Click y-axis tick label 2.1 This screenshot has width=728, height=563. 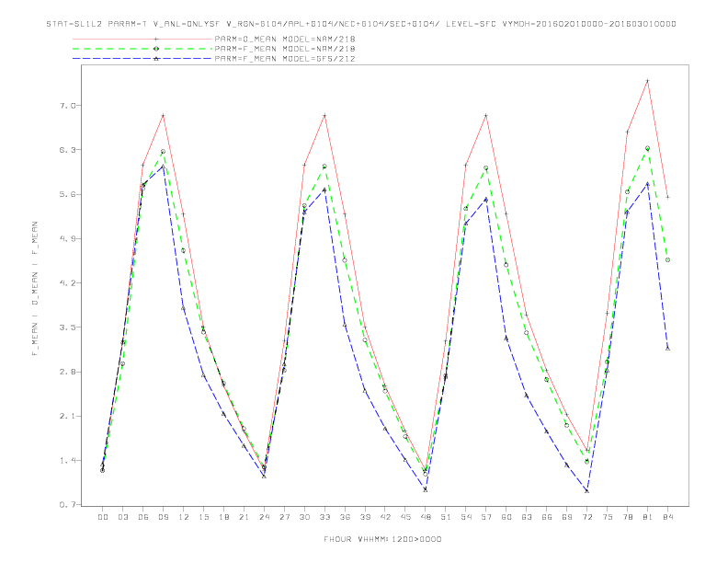tap(67, 416)
